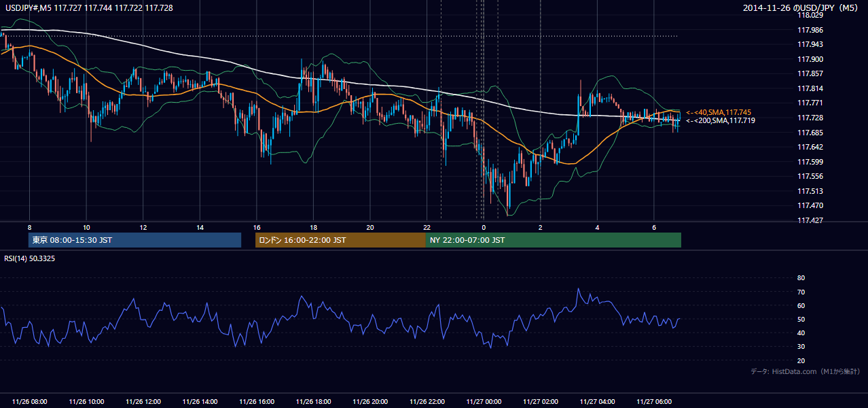
Task: Click the RSI(14) 50.3325 indicator label
Action: click(30, 258)
